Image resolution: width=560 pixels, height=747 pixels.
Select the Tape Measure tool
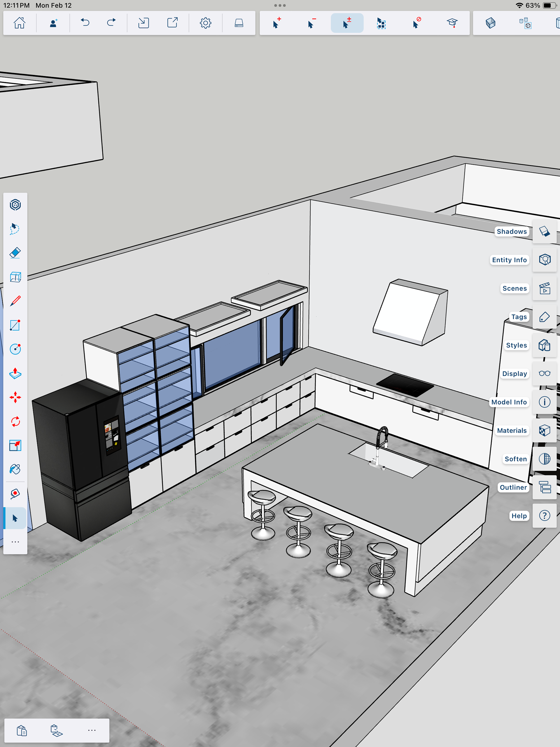coord(15,494)
